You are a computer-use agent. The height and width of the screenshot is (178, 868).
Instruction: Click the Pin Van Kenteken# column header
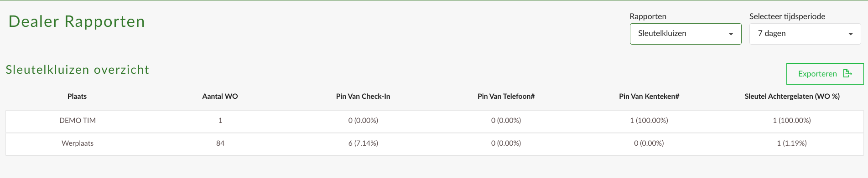[649, 97]
